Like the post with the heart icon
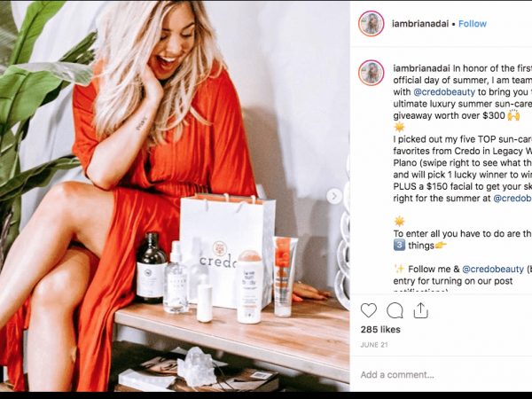The height and width of the screenshot is (399, 532). (x=369, y=310)
